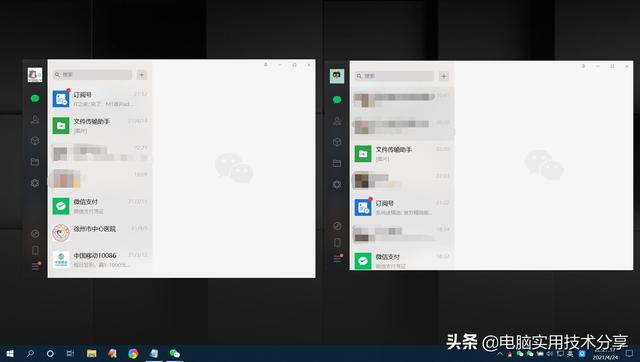Image resolution: width=640 pixels, height=362 pixels.
Task: Open taskbar search magnifier
Action: pyautogui.click(x=30, y=353)
